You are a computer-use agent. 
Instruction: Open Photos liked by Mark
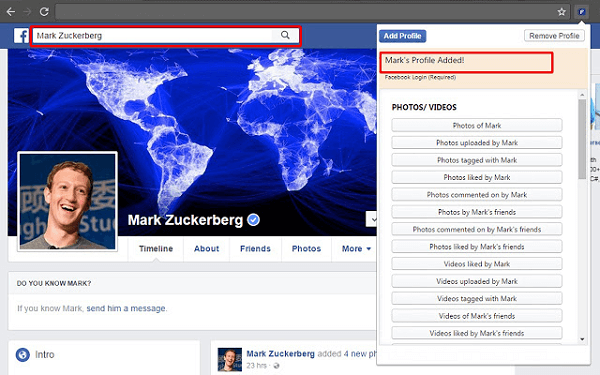(x=477, y=177)
